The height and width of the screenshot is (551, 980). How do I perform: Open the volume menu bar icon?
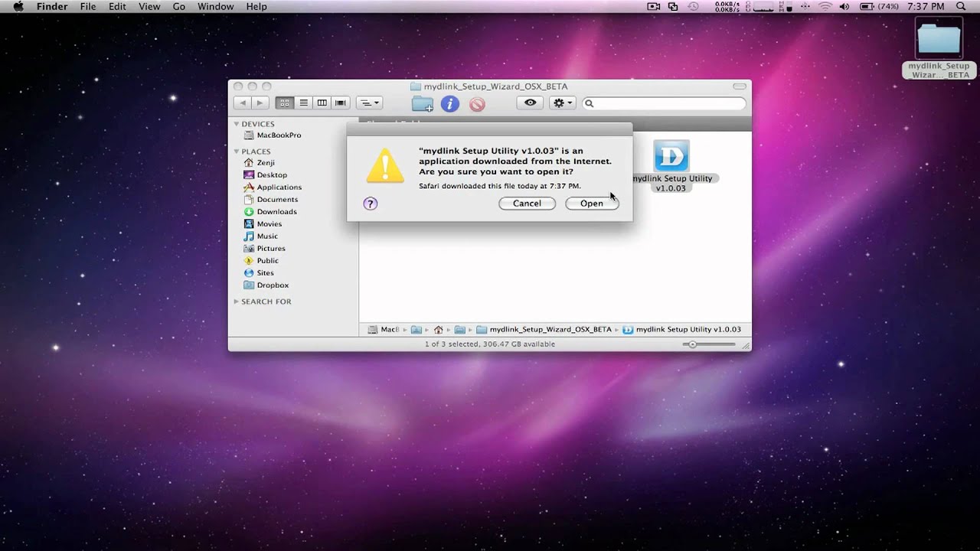coord(844,7)
